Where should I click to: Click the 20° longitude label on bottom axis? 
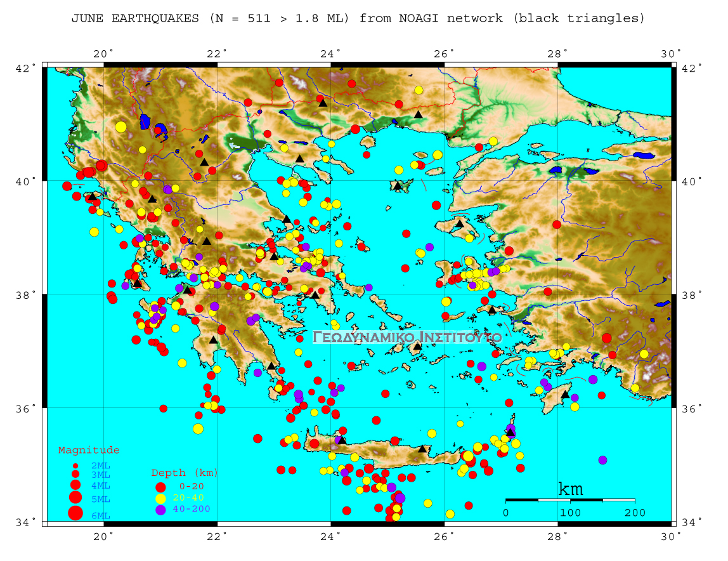[x=103, y=536]
